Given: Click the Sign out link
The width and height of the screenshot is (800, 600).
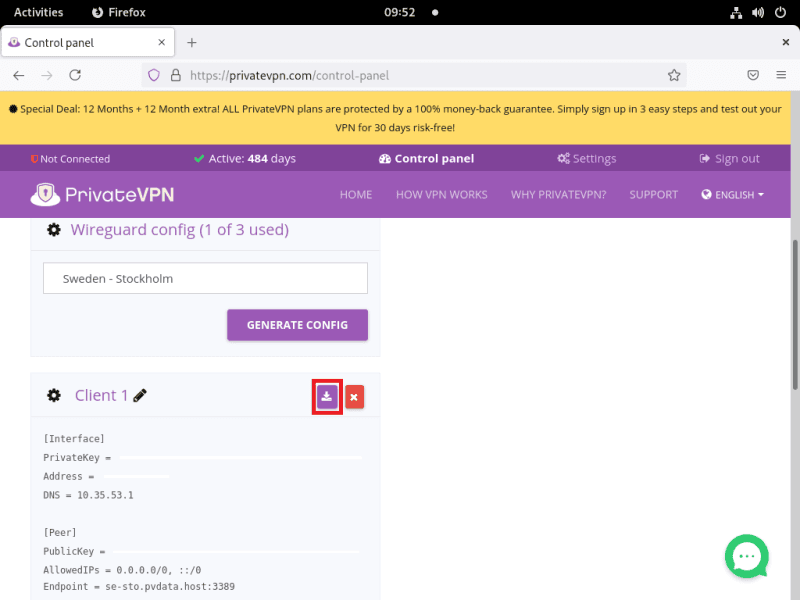Looking at the screenshot, I should 729,158.
